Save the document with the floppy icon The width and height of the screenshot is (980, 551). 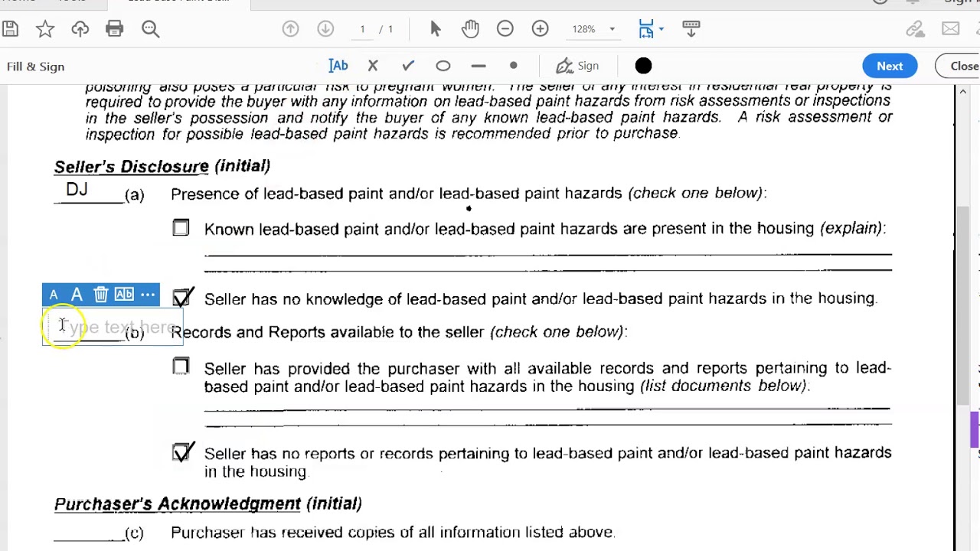pyautogui.click(x=10, y=29)
